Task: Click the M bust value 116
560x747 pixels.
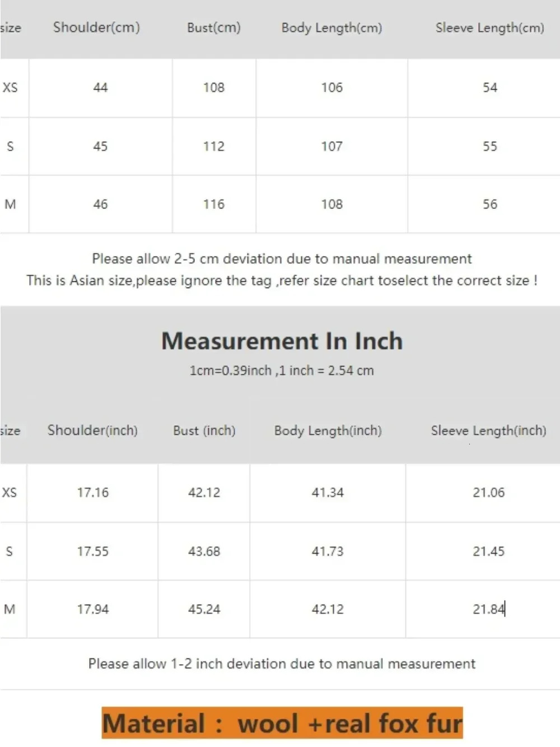Action: [x=213, y=205]
